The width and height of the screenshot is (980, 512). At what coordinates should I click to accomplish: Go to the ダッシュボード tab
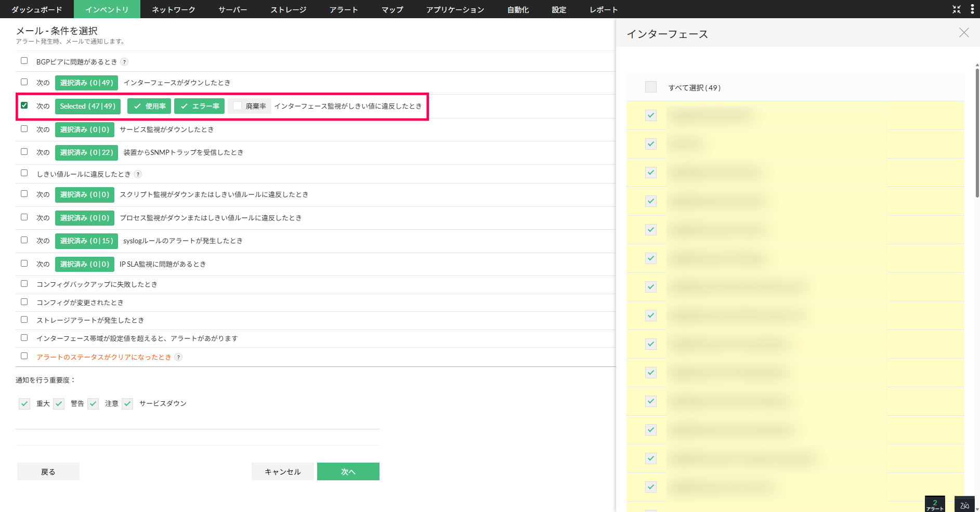click(x=37, y=9)
